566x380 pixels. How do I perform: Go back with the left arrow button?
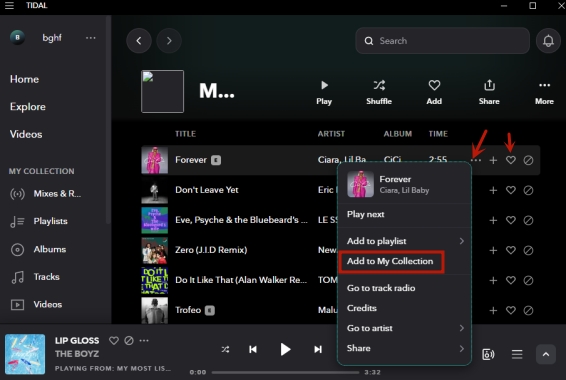(139, 41)
